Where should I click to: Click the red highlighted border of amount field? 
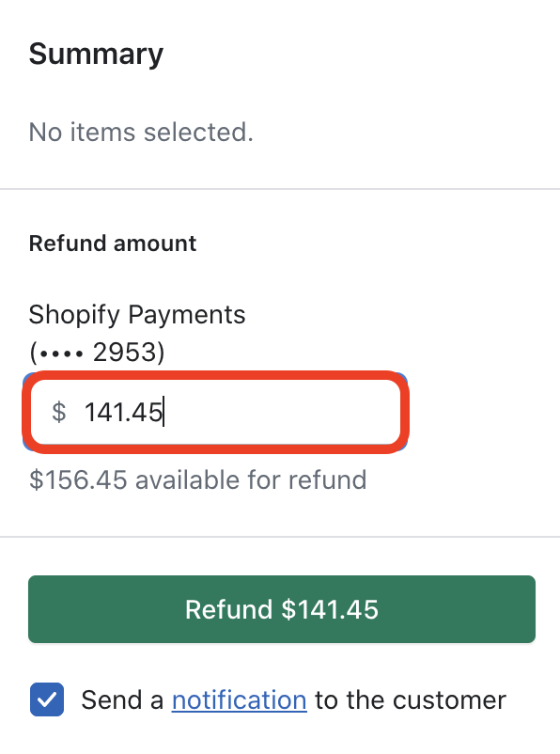[x=215, y=375]
